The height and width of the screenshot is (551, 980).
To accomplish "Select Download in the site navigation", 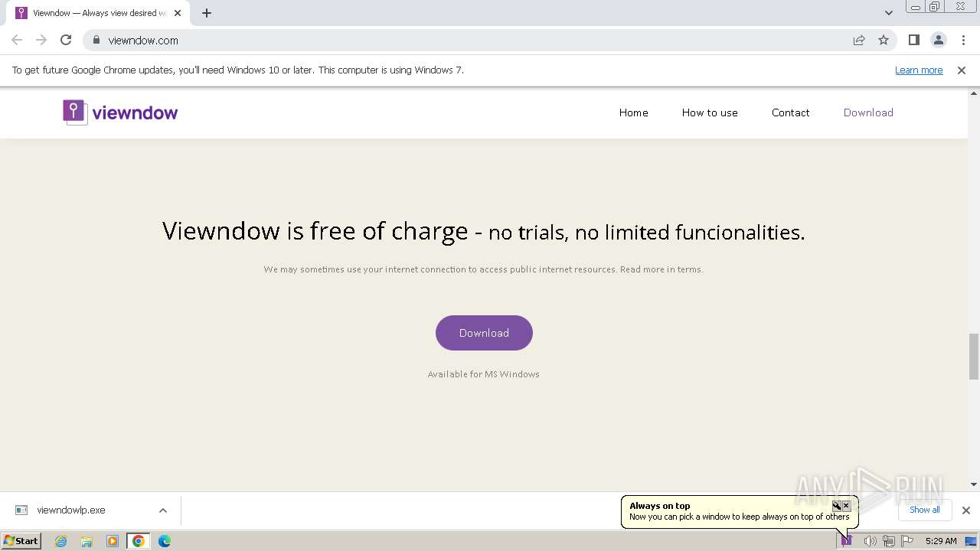I will 868,112.
